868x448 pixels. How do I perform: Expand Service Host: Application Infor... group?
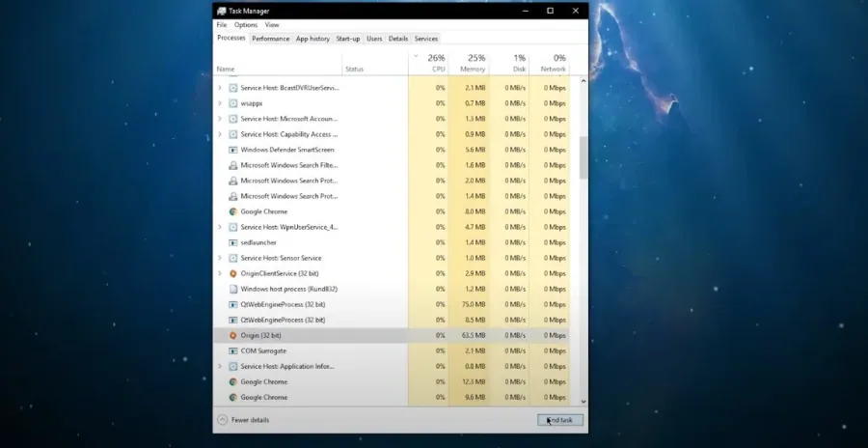220,367
